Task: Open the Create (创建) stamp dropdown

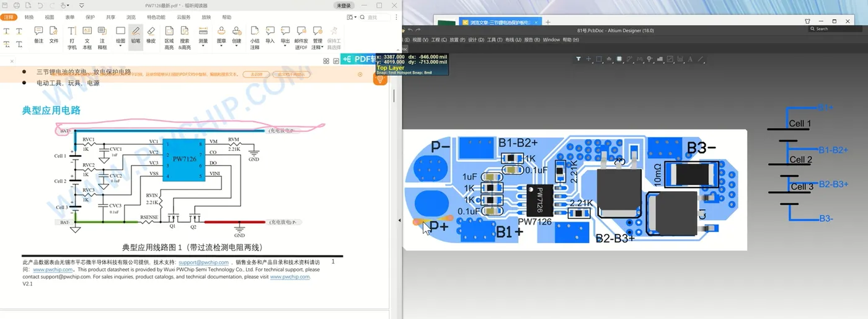Action: (x=237, y=36)
